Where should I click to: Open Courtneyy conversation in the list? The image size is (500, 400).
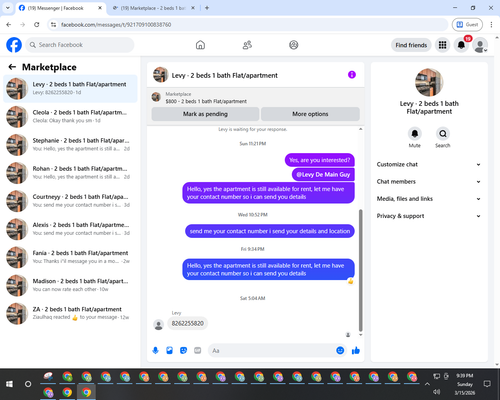point(70,201)
